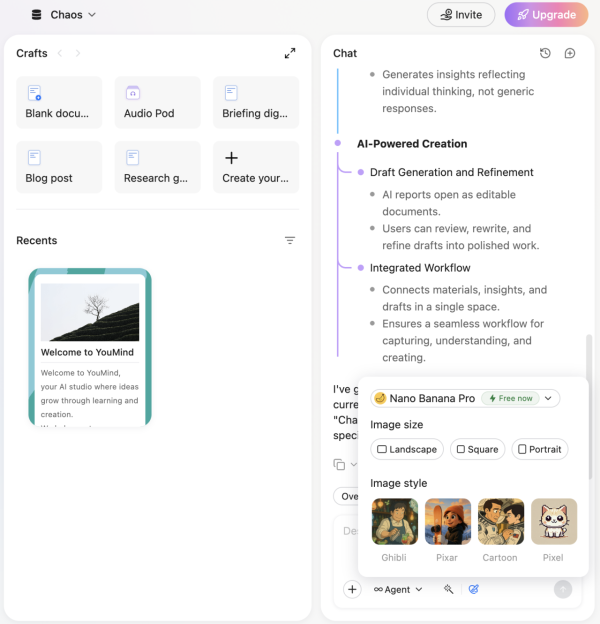The image size is (600, 624).
Task: Expand the Crafts panel to full view
Action: (x=289, y=53)
